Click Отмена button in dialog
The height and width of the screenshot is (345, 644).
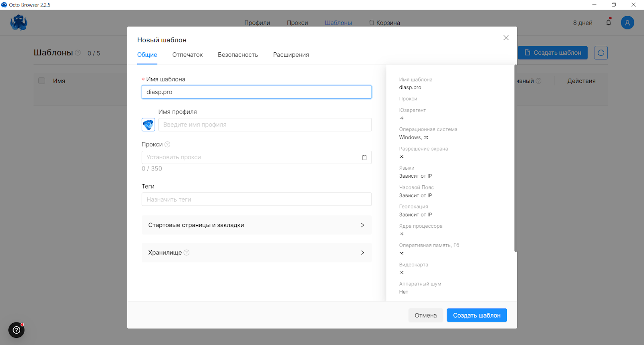click(x=426, y=315)
